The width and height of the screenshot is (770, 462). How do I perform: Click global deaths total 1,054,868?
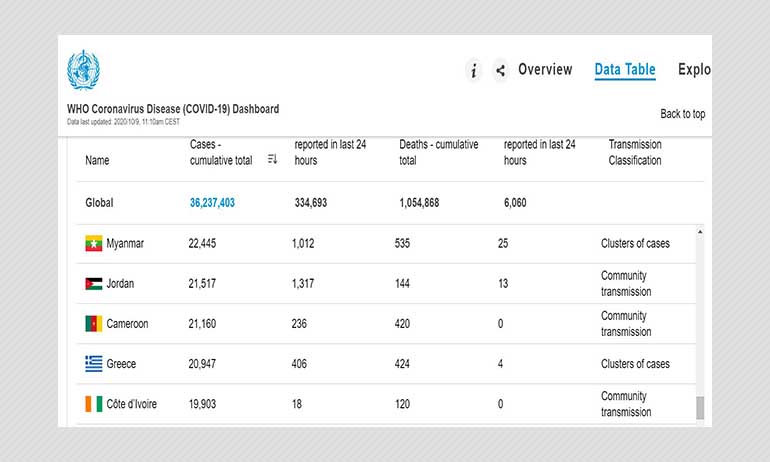tap(419, 203)
